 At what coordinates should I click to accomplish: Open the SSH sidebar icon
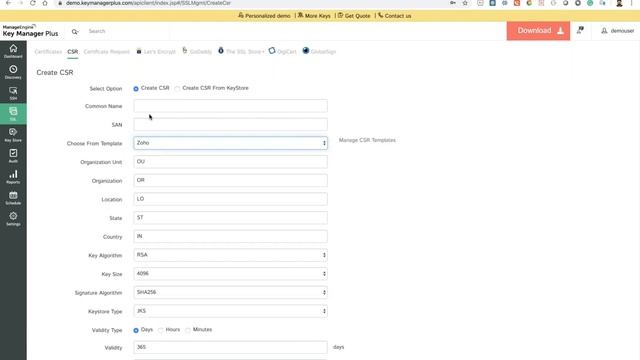(13, 93)
